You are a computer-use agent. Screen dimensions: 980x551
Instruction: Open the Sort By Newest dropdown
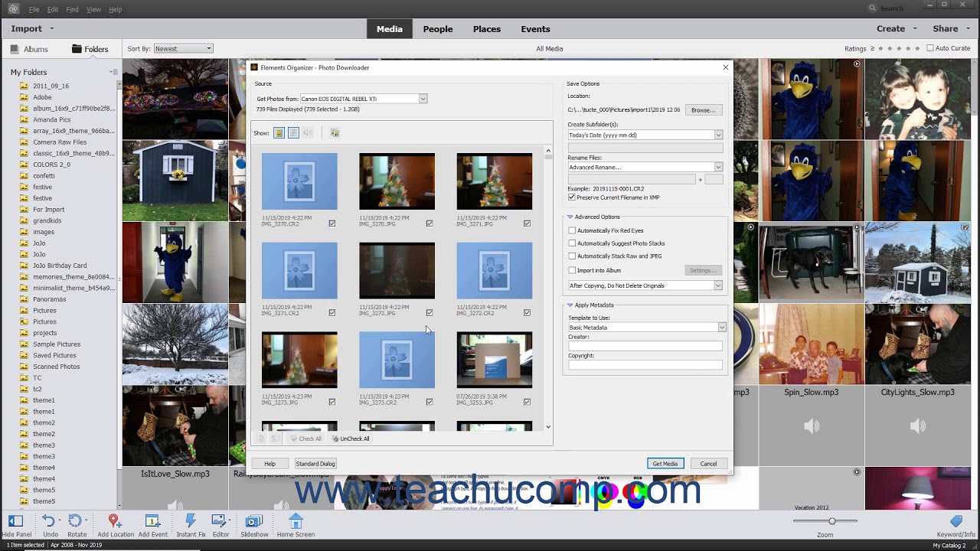point(183,48)
